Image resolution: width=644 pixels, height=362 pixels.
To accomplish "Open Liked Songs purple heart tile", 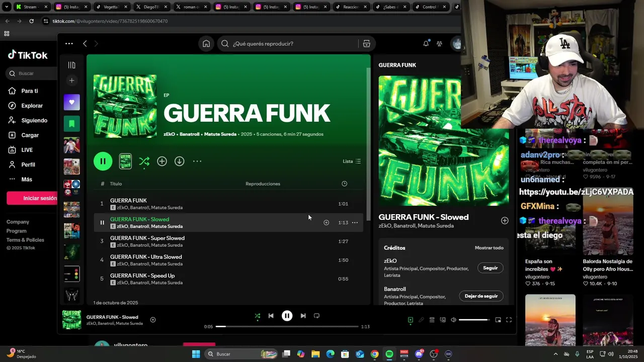I will (71, 102).
